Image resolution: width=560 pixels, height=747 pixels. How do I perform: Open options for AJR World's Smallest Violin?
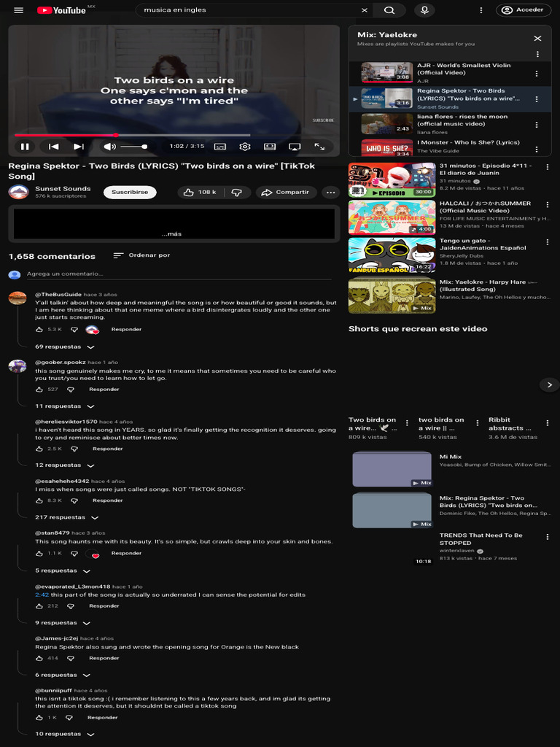(537, 74)
